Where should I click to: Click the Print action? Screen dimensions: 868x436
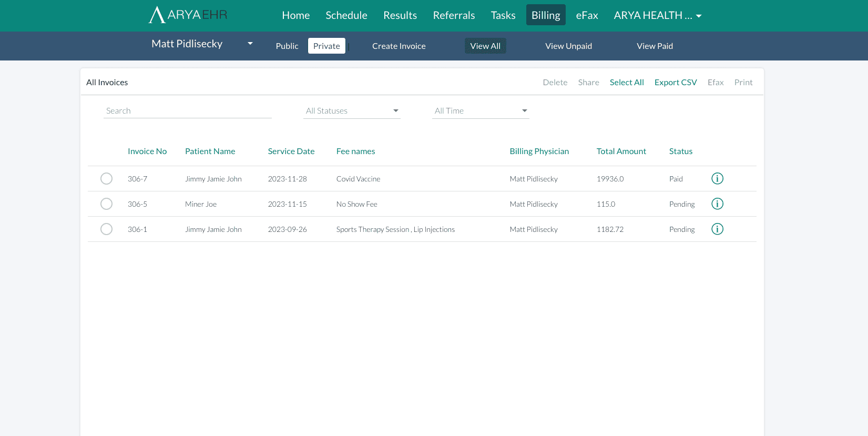743,82
